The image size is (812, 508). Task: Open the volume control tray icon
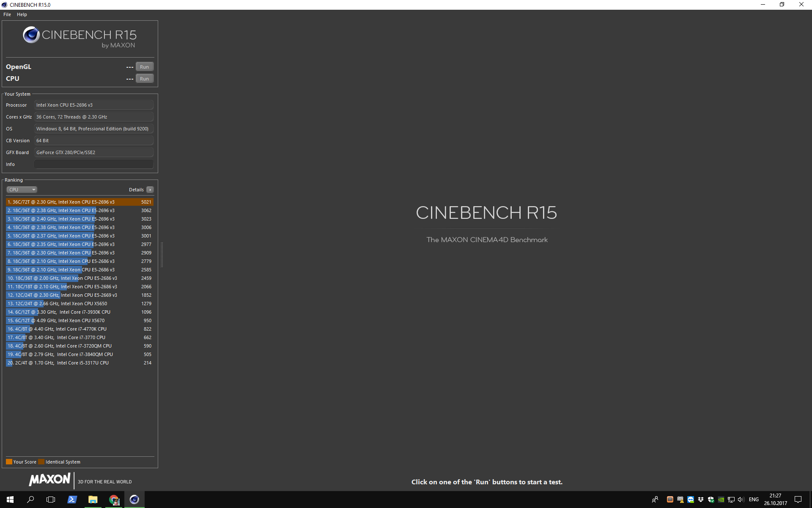pos(741,500)
